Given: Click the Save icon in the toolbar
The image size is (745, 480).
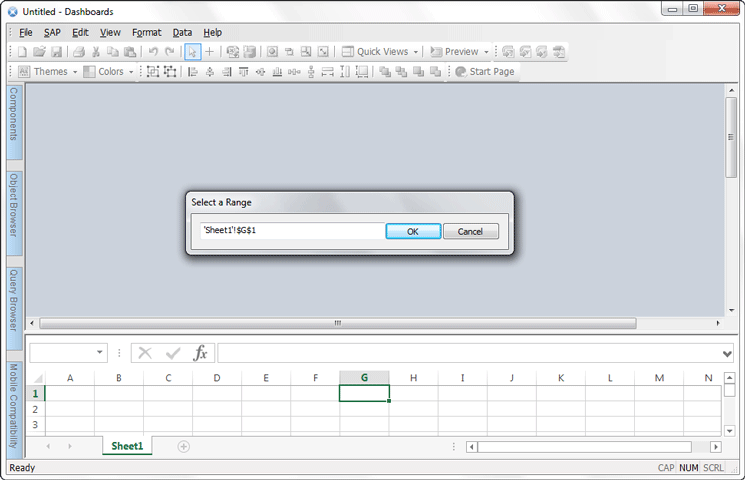Looking at the screenshot, I should (x=56, y=52).
